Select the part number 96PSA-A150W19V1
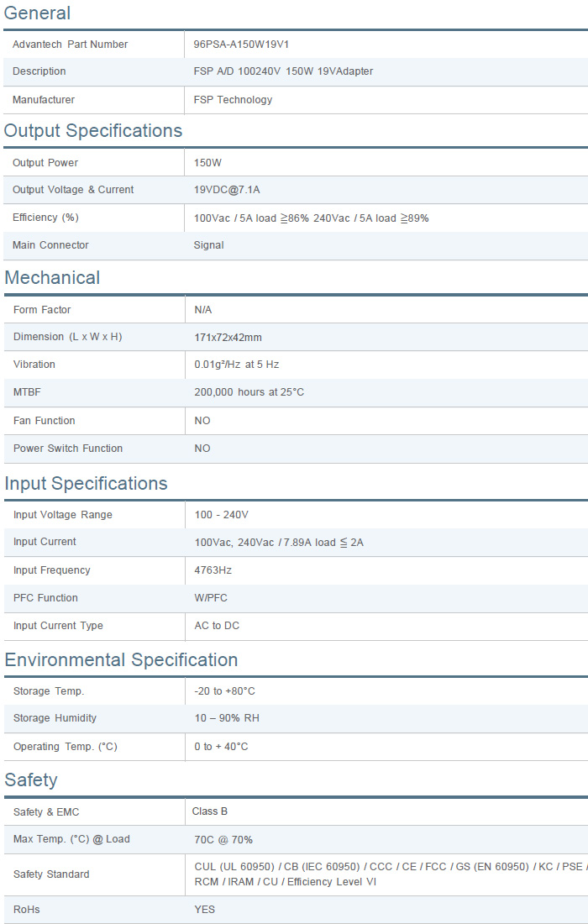The image size is (588, 924). pos(241,45)
